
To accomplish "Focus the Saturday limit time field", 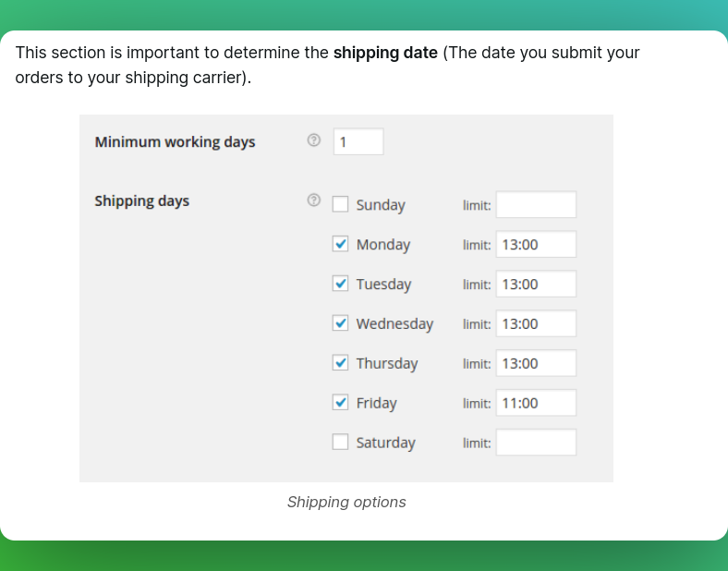I will (x=536, y=443).
